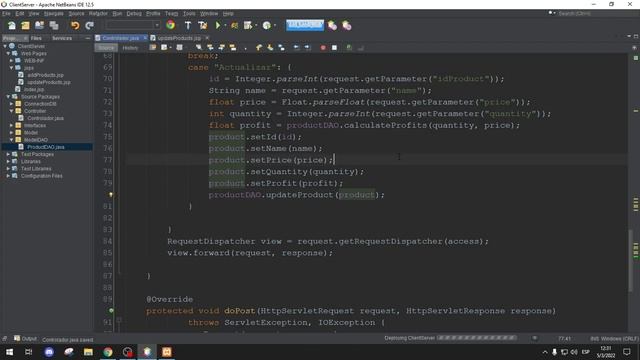Click the taskbar clock showing 12:01
The width and height of the screenshot is (640, 360).
click(606, 352)
